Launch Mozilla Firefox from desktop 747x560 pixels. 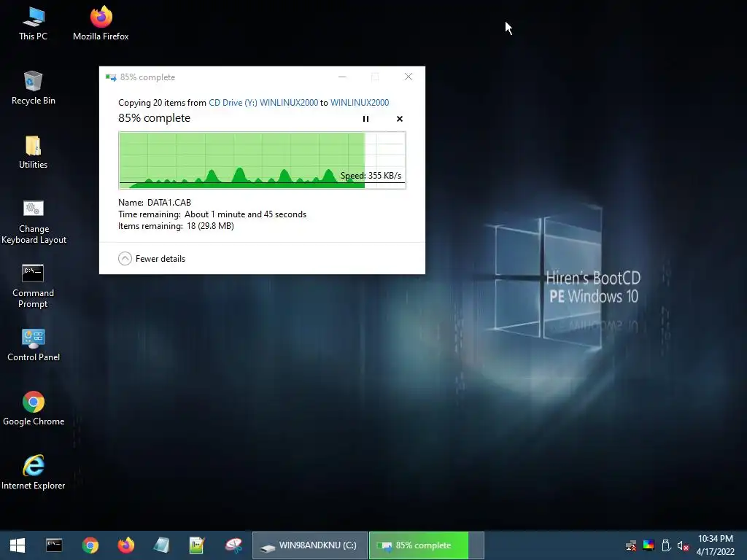[x=101, y=24]
